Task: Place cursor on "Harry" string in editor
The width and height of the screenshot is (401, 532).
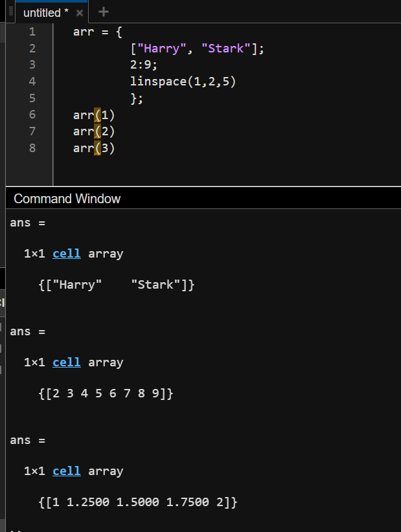Action: (x=162, y=49)
